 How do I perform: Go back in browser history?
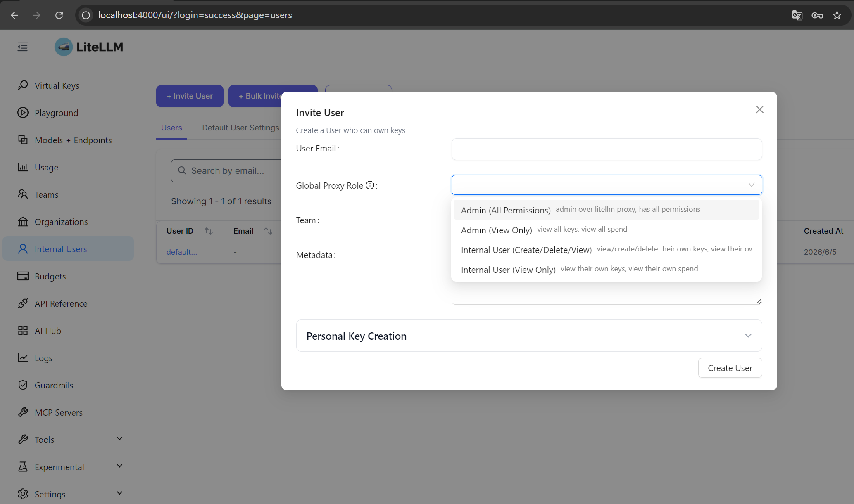[14, 15]
